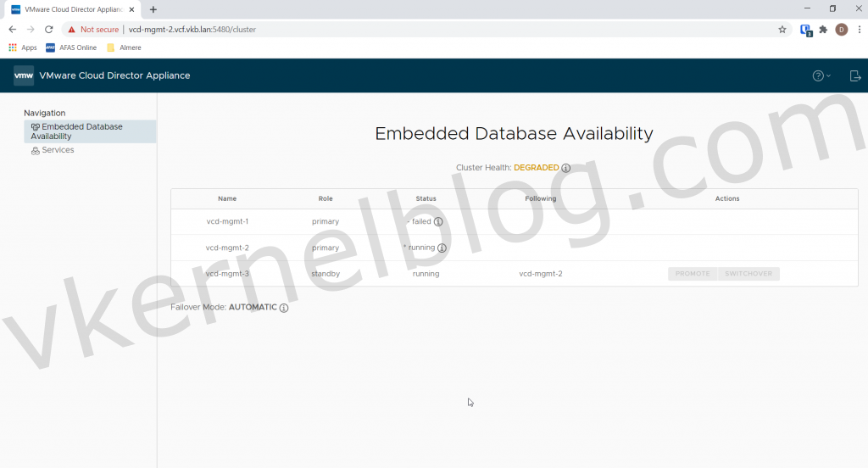The image size is (868, 468).
Task: Click the Switchover button for vcd-mgmt-3
Action: click(748, 274)
